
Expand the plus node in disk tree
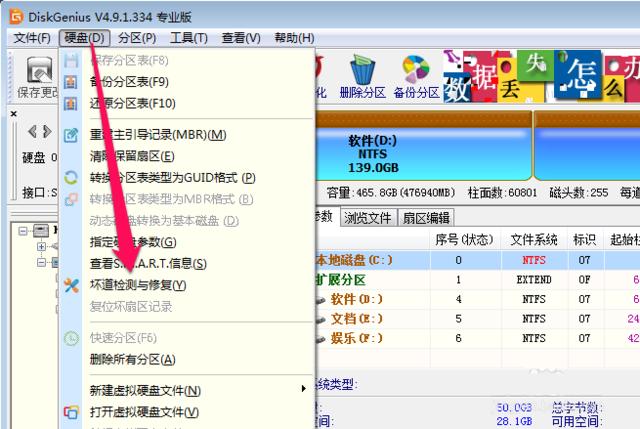coord(41,247)
